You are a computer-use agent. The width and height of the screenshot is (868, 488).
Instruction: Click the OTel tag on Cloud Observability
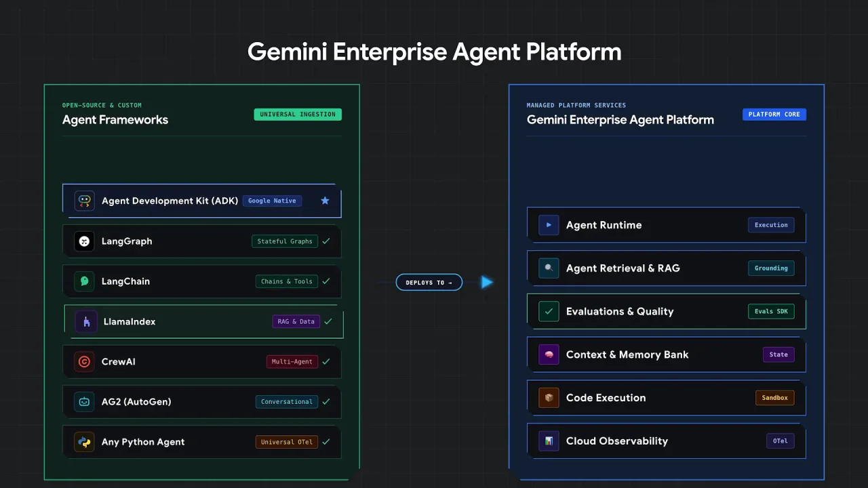780,441
